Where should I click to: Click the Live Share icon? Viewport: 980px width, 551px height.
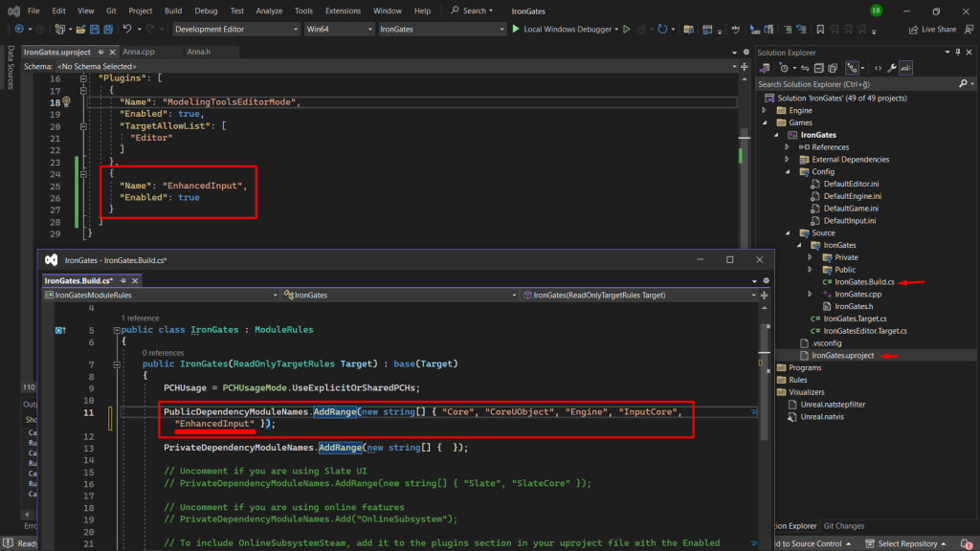coord(914,29)
